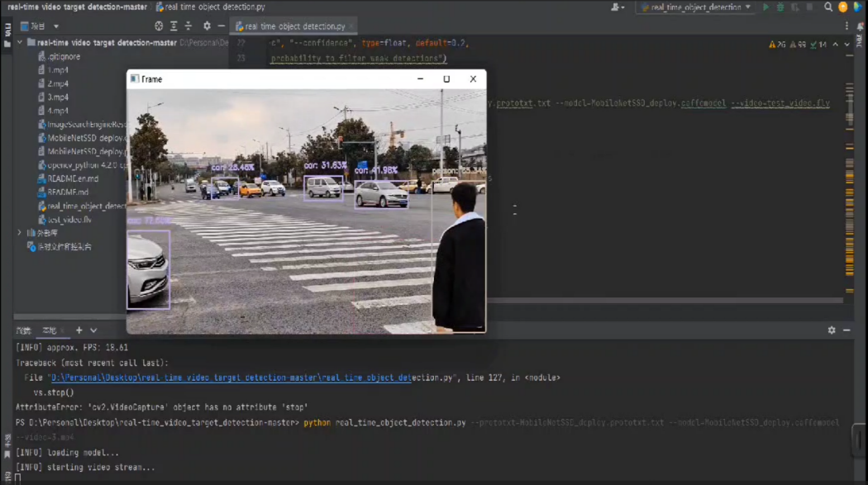Click the run with coverage icon
The image size is (868, 485).
tap(795, 7)
